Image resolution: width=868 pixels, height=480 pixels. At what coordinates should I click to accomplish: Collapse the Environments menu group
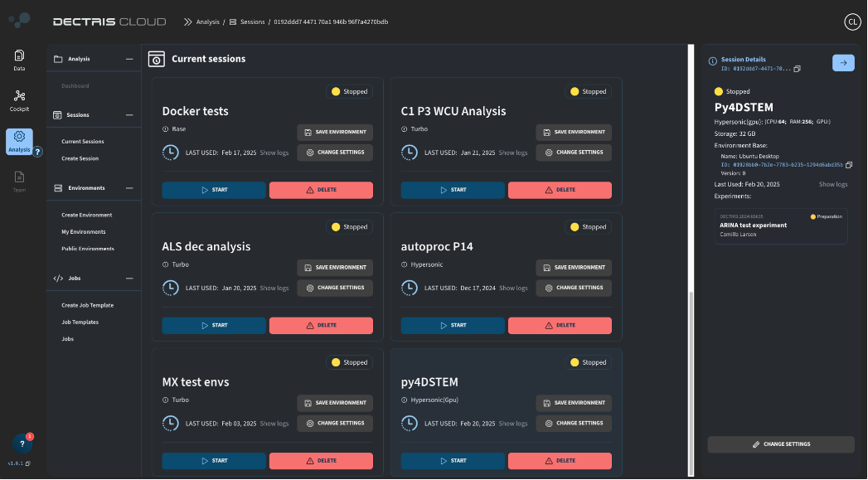(129, 188)
